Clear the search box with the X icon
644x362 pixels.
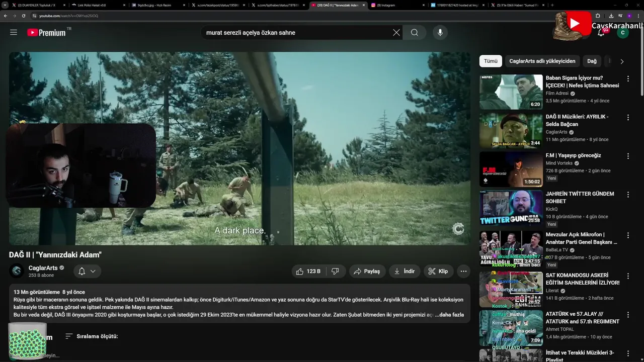pyautogui.click(x=396, y=33)
